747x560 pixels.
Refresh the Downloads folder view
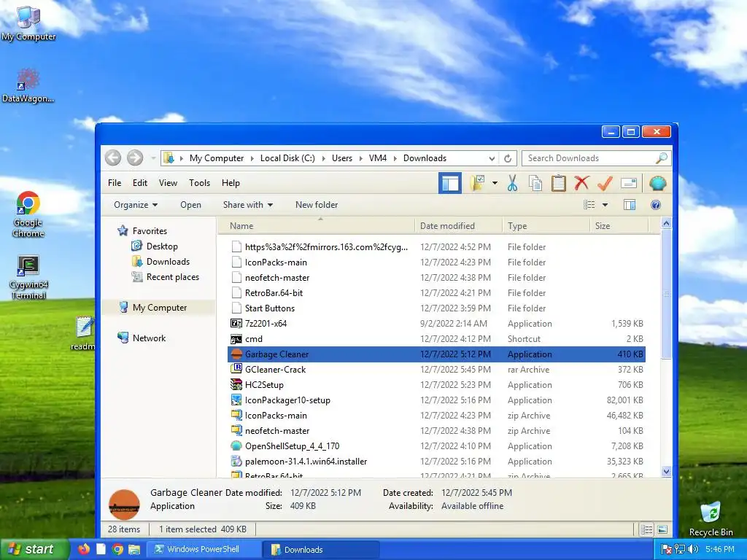508,158
